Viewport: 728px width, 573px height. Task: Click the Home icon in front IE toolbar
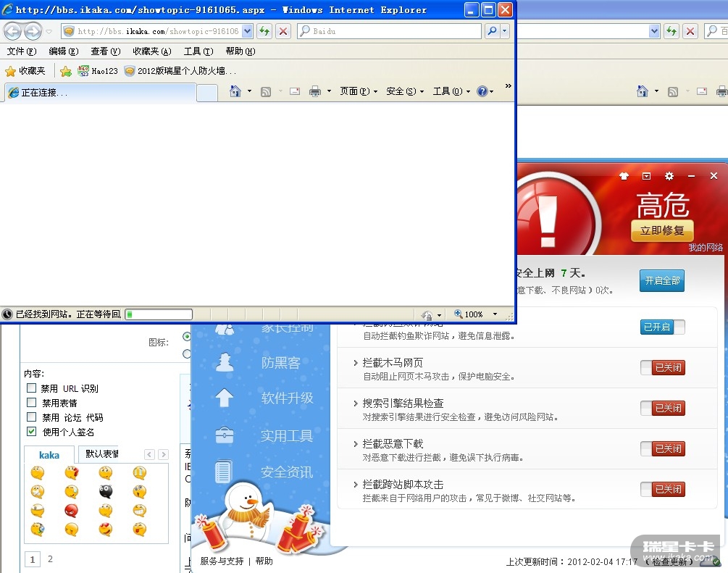(235, 91)
